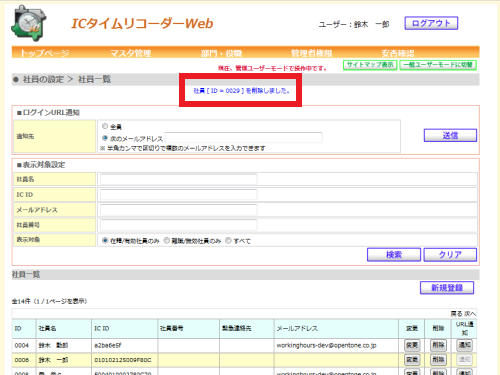Click the 社員名 column header
The image size is (500, 375).
47,329
